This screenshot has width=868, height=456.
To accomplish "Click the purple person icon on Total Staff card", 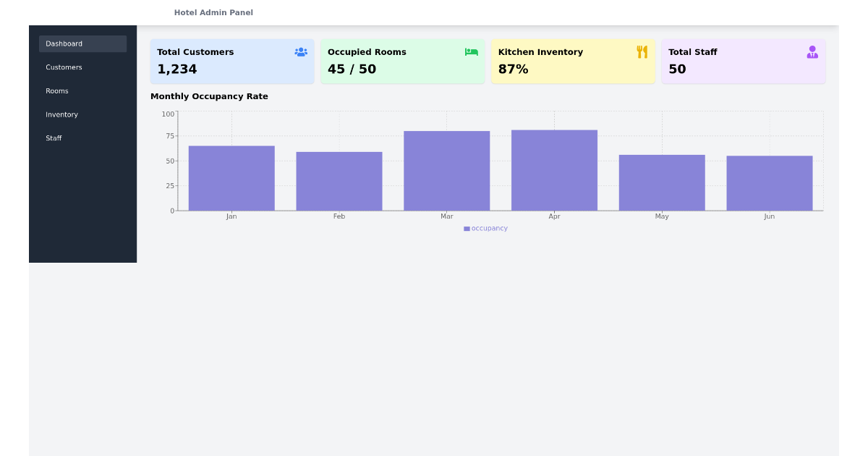I will click(812, 51).
